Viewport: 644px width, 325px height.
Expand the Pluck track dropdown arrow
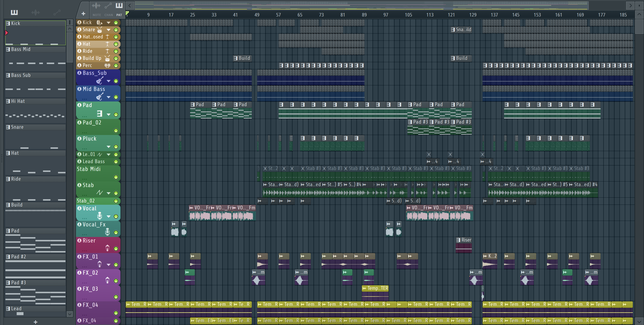click(x=108, y=147)
